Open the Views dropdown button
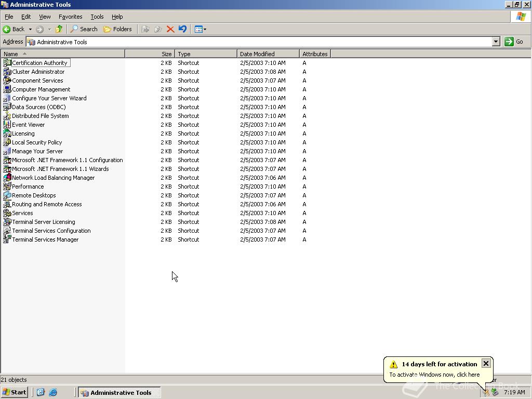 pyautogui.click(x=201, y=29)
